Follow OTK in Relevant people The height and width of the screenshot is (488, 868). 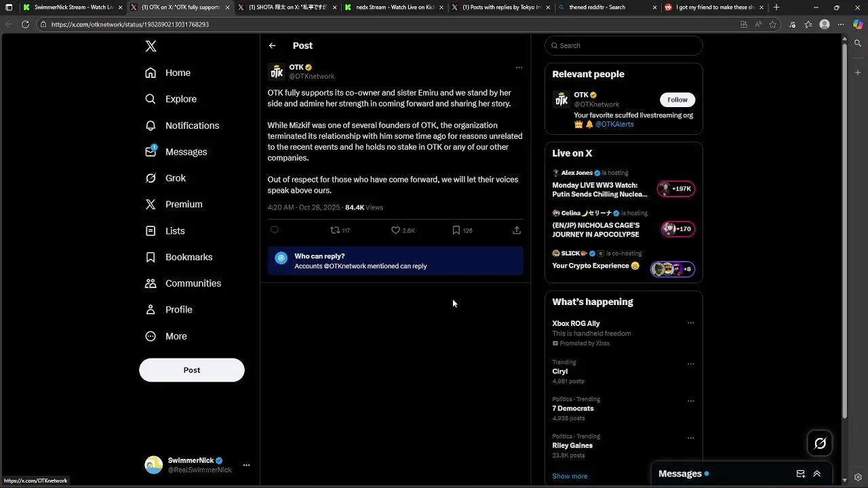pos(677,100)
